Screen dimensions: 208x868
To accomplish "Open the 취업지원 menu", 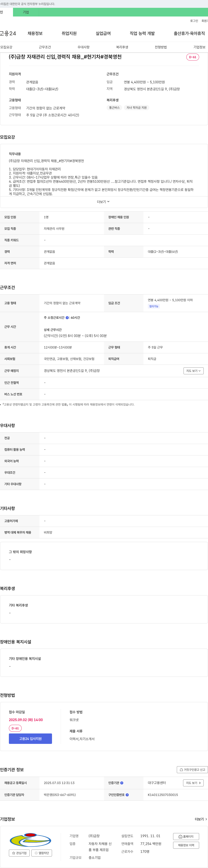I will pyautogui.click(x=69, y=33).
